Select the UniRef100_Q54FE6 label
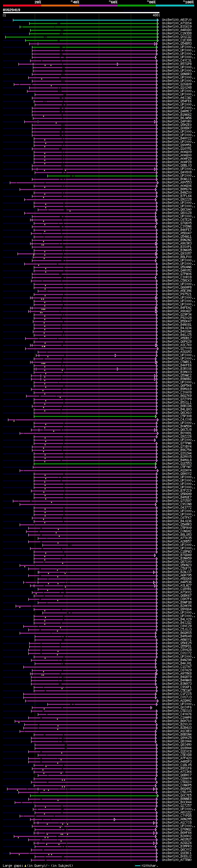The image size is (197, 868). (177, 101)
